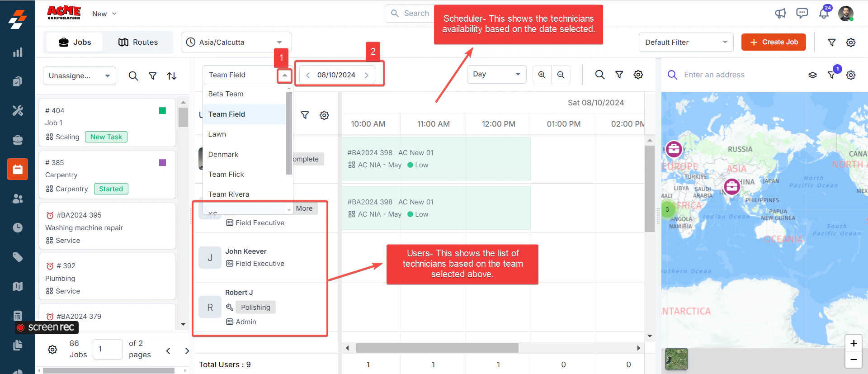This screenshot has width=868, height=374.
Task: Click the job list sort arrows icon
Action: (172, 76)
